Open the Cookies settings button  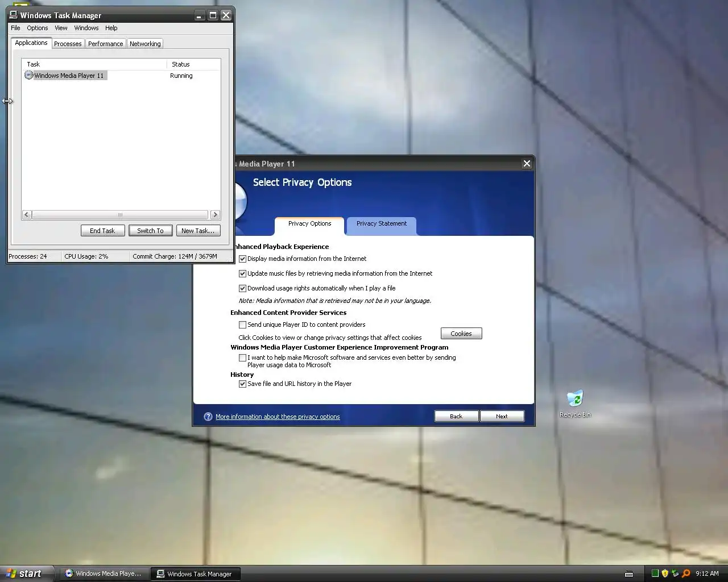click(x=461, y=334)
